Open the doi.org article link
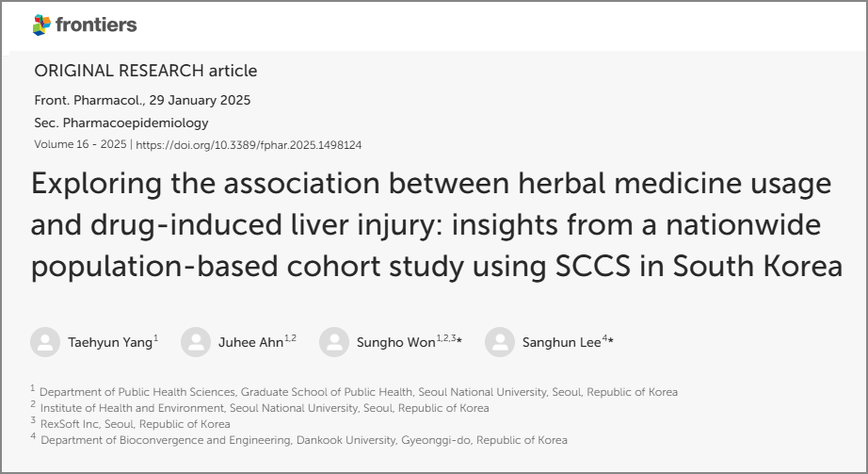 tap(249, 145)
